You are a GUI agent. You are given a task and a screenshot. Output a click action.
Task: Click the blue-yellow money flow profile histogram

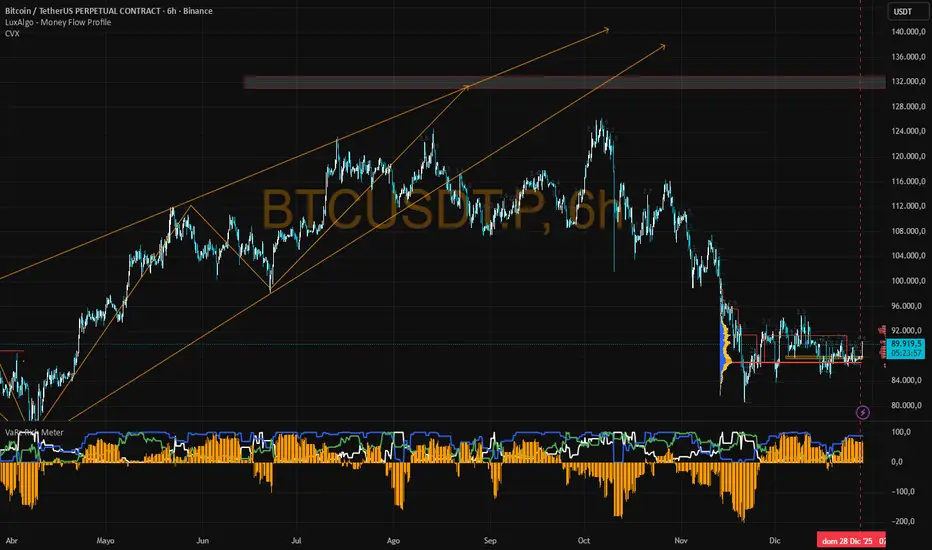(725, 357)
